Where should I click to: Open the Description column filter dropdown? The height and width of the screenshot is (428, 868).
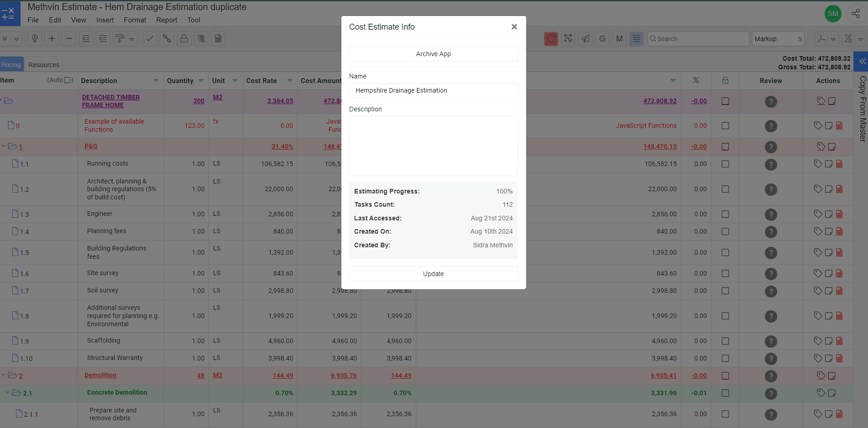click(156, 81)
